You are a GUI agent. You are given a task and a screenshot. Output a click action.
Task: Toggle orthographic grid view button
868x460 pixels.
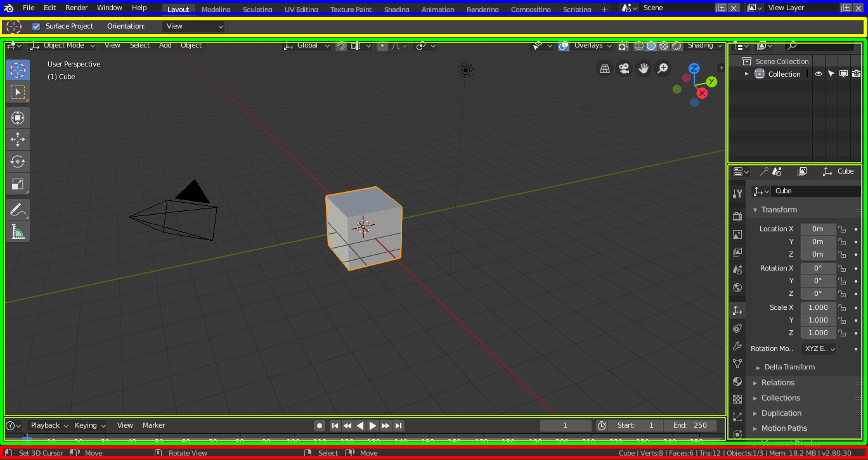pyautogui.click(x=605, y=68)
